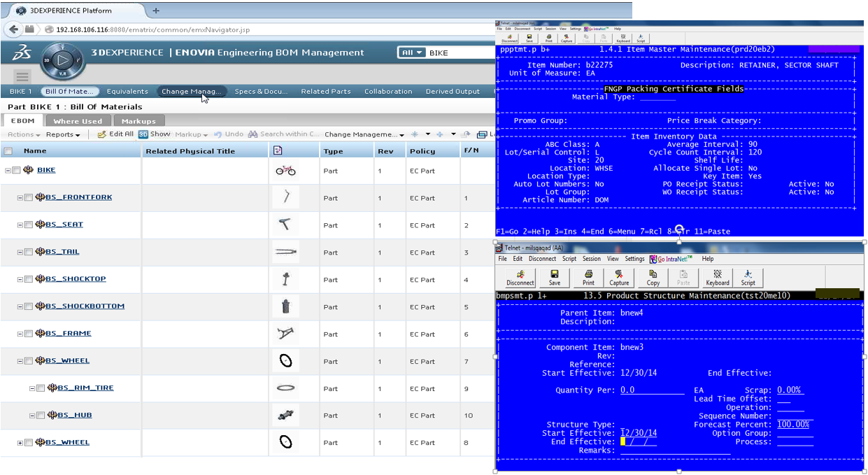Switch to the Where Used tab

point(78,121)
